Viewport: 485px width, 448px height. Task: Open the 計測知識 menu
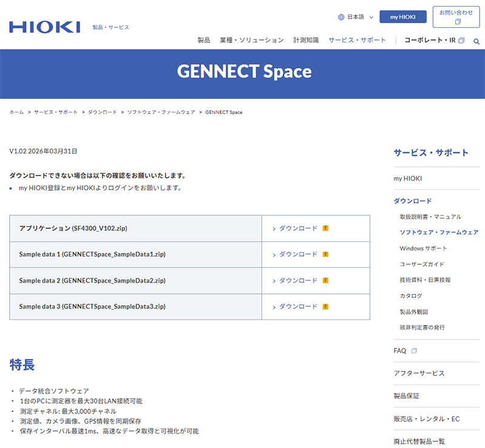[306, 40]
